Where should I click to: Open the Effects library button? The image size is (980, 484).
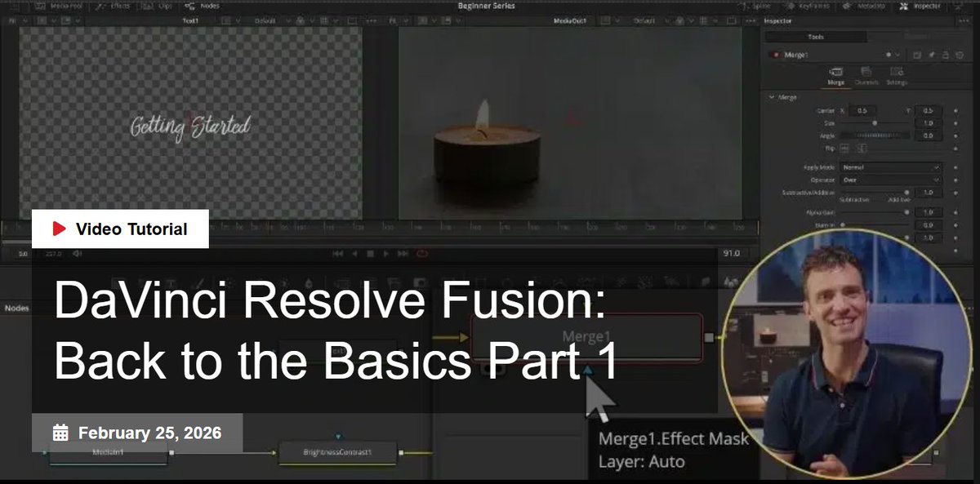[x=114, y=6]
